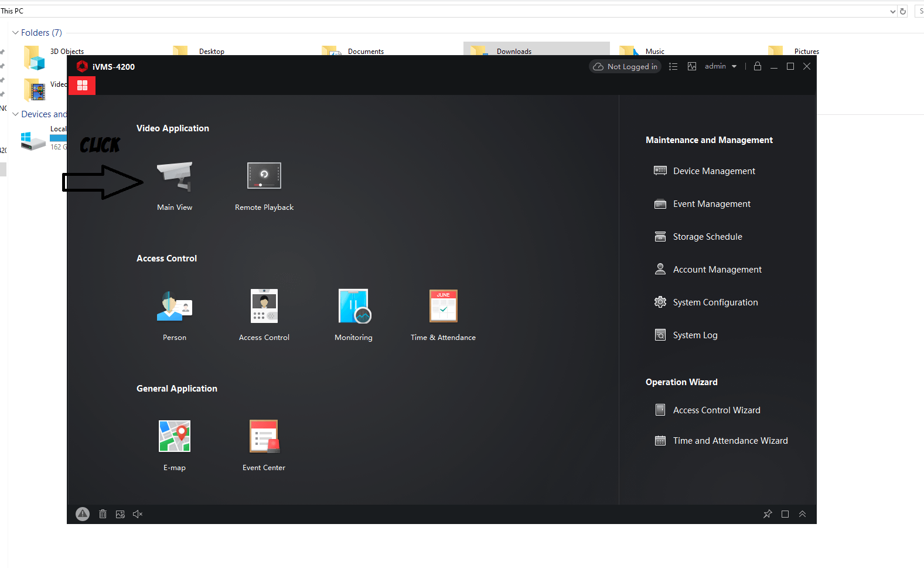Open the task list icon in title bar
The height and width of the screenshot is (568, 924).
pos(673,67)
